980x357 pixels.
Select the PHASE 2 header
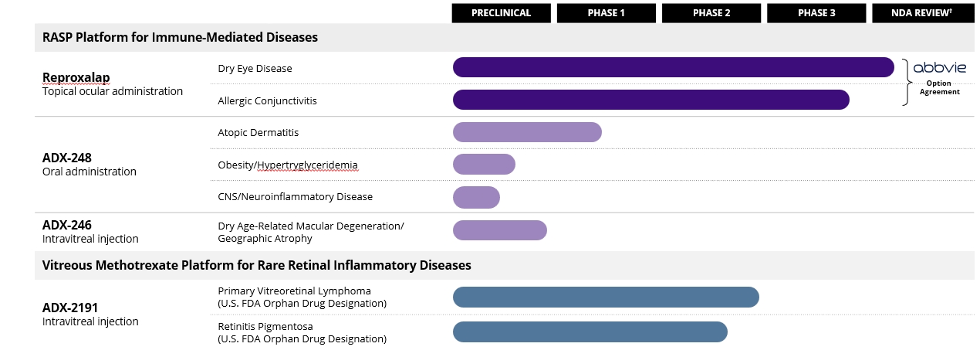(711, 13)
